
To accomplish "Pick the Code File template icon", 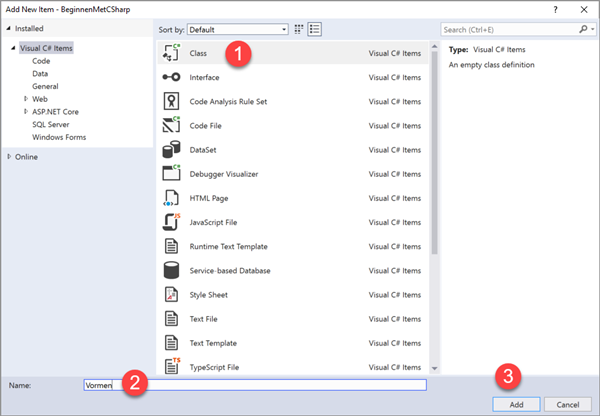I will [x=171, y=125].
